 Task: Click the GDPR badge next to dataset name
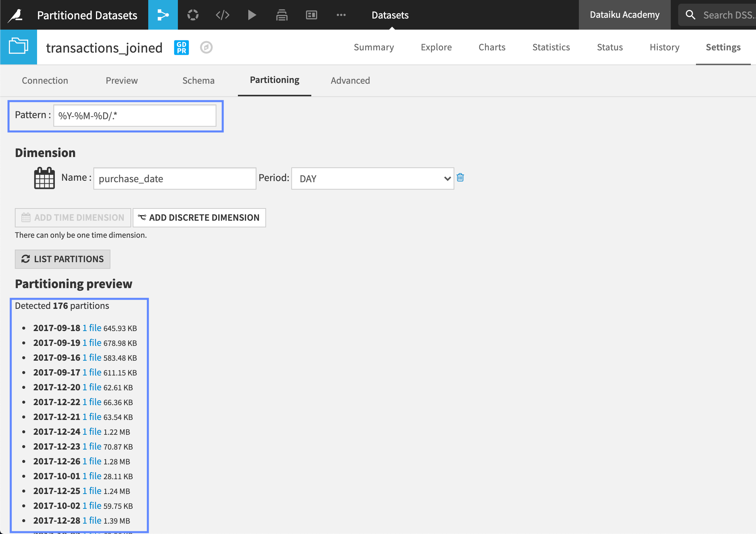(x=181, y=47)
